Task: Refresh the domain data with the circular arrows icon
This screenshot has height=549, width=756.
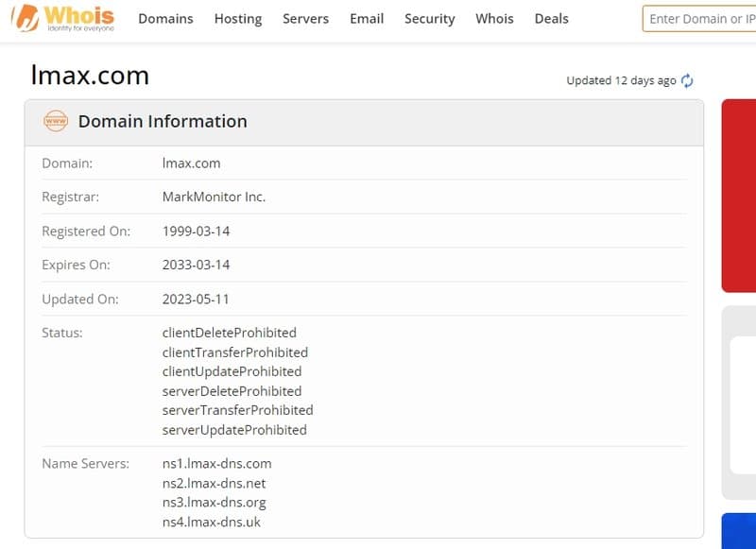Action: coord(687,80)
